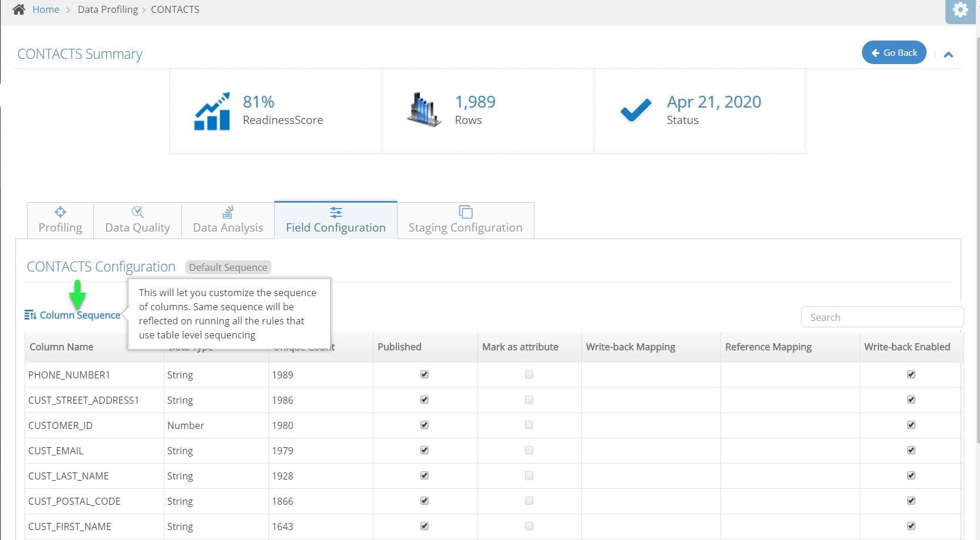Click the Status checkmark icon

pyautogui.click(x=636, y=110)
